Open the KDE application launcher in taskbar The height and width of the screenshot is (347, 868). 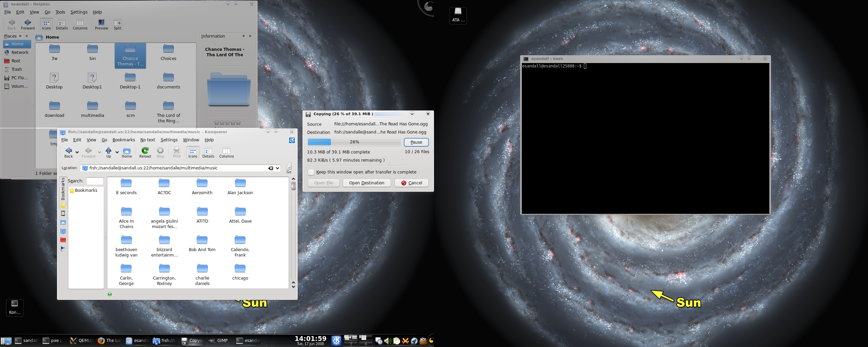336,340
